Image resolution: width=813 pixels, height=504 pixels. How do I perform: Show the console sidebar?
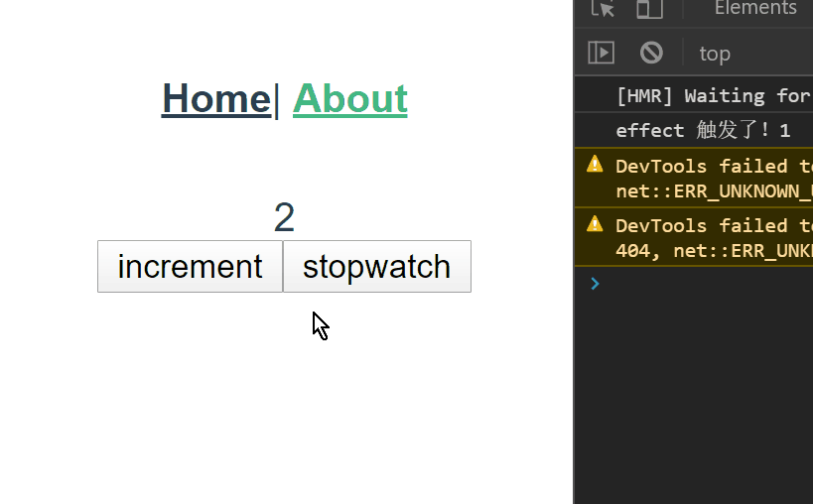click(x=602, y=53)
